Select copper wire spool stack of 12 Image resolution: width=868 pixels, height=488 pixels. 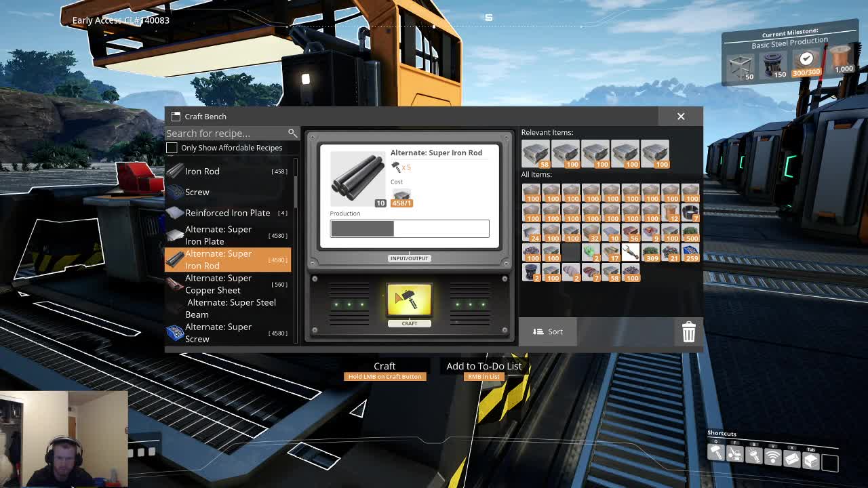point(671,212)
